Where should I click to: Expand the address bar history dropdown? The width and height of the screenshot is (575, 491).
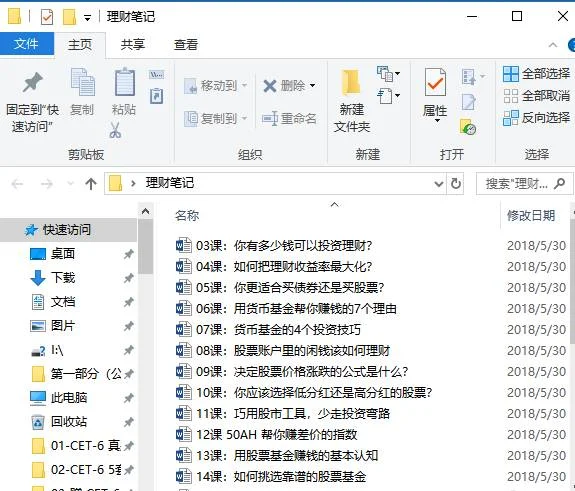pos(439,184)
